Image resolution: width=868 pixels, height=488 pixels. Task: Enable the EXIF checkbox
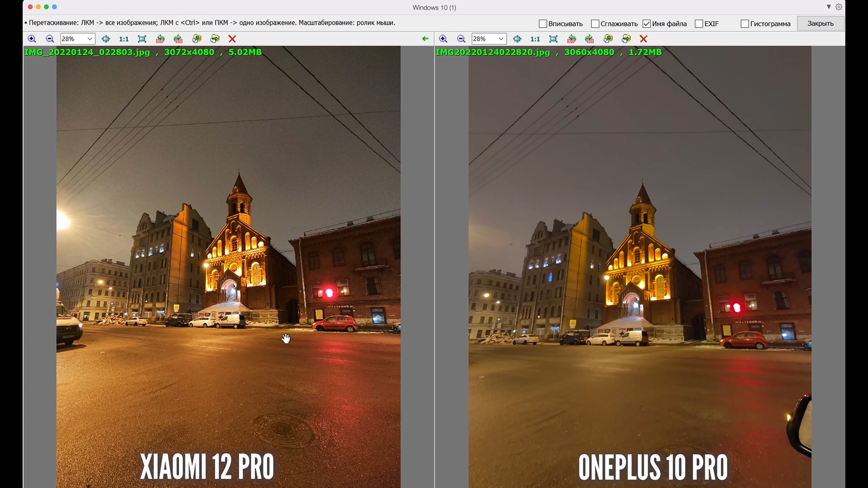[699, 24]
